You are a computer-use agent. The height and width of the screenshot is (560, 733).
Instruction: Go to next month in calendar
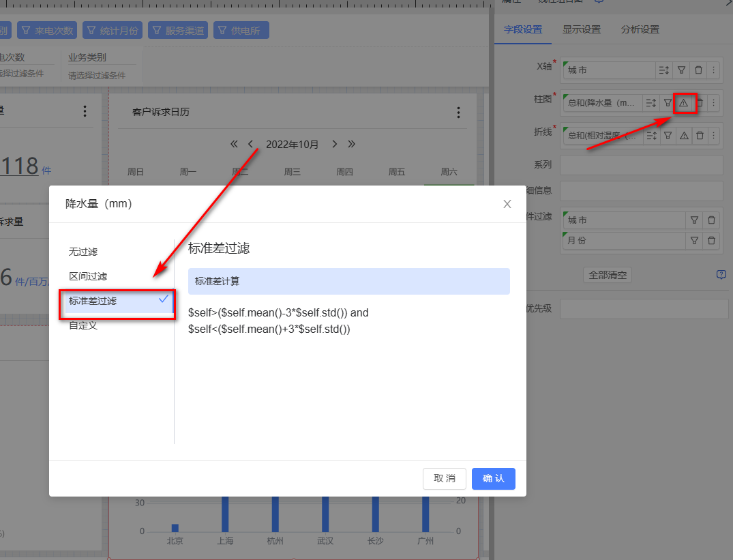point(335,144)
